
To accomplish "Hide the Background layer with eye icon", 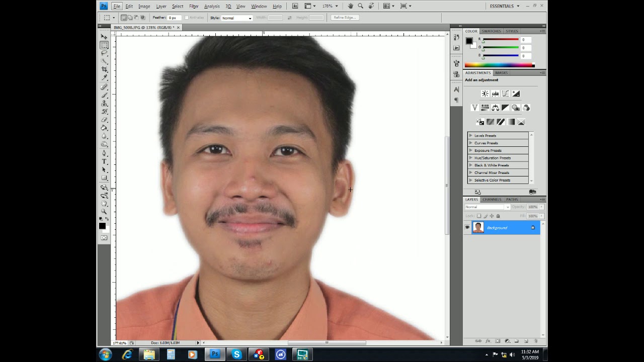I will [467, 228].
